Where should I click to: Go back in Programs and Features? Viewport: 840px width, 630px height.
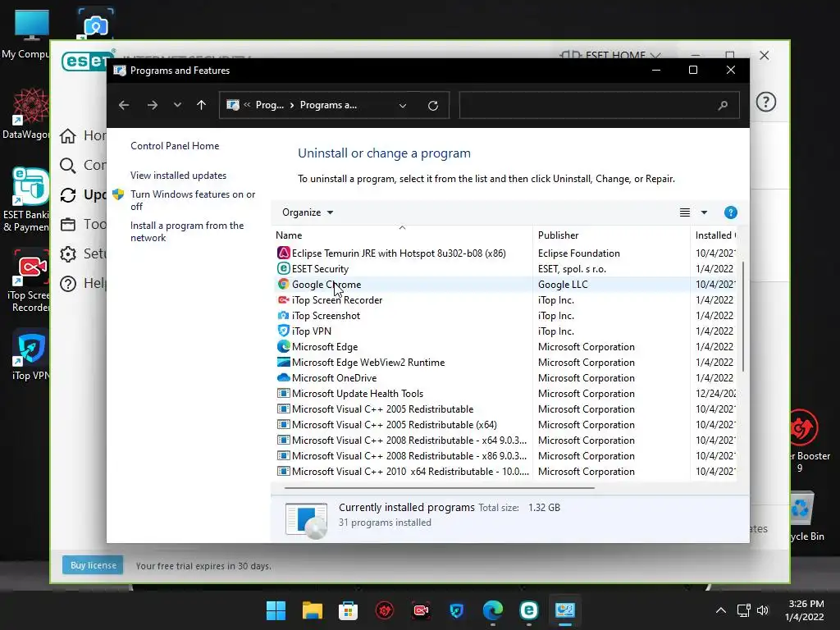point(124,105)
